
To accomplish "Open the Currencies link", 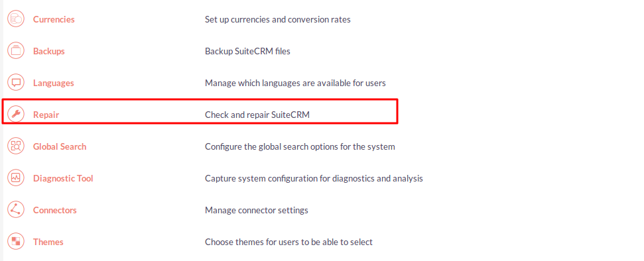I will click(x=54, y=19).
